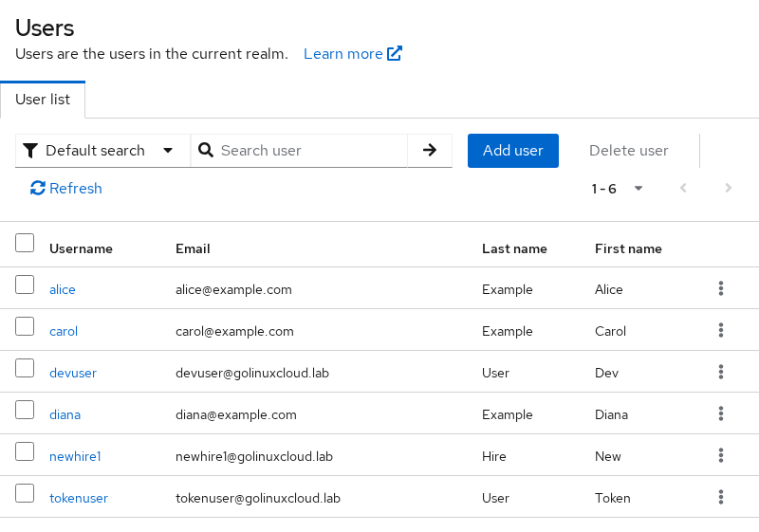Screen dimensions: 759x532
Task: Click the email devuser@golinuxcloud.lab
Action: pyautogui.click(x=252, y=373)
